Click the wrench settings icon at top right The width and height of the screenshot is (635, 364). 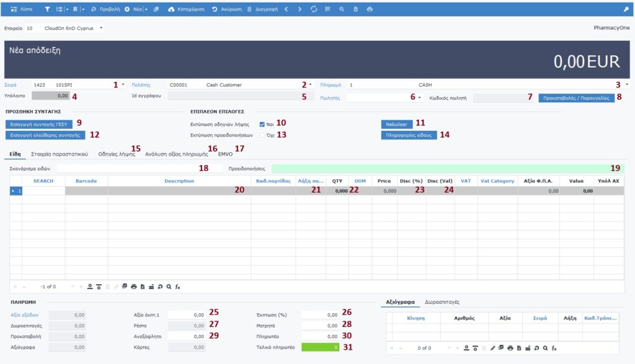pyautogui.click(x=626, y=10)
